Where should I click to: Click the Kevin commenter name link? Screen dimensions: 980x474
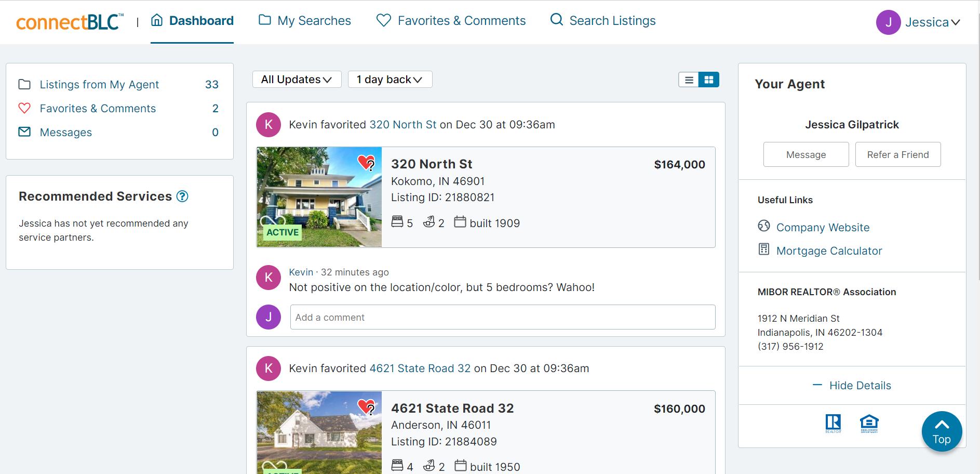tap(301, 272)
